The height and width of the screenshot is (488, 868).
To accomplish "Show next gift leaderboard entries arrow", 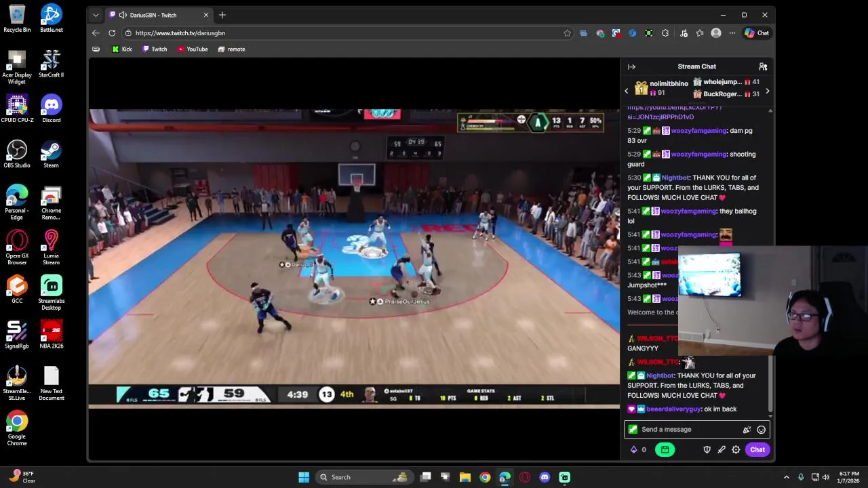I will pos(767,91).
